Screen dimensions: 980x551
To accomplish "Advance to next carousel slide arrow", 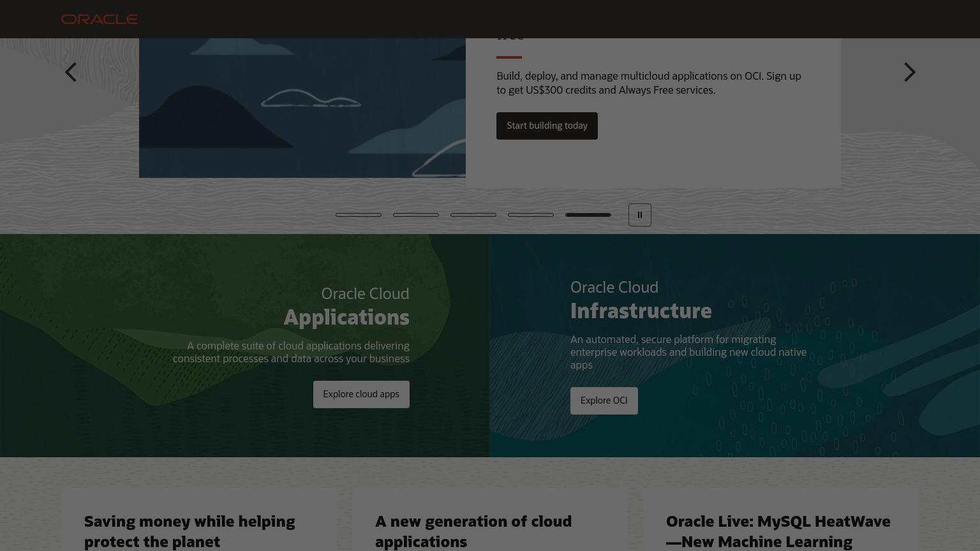I will pyautogui.click(x=909, y=72).
